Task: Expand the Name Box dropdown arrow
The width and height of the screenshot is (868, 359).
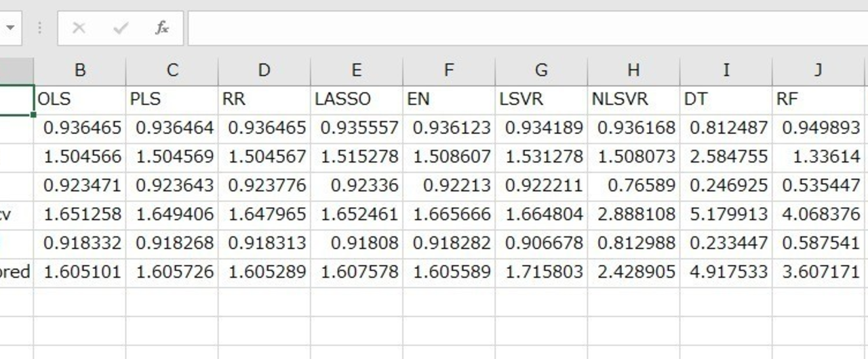Action: (11, 28)
